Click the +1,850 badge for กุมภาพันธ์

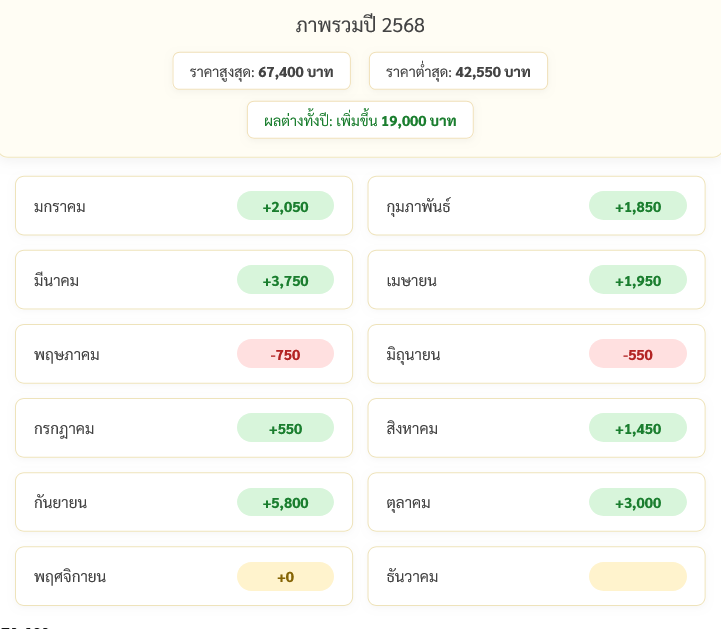637,207
